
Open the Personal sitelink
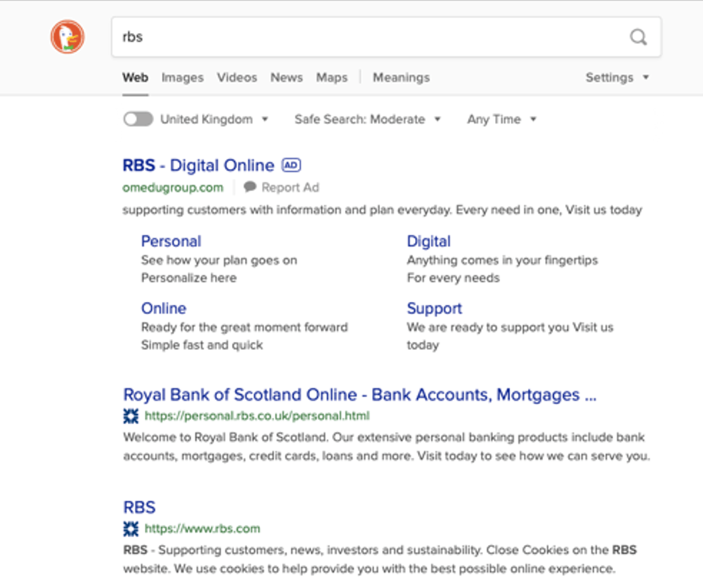pos(171,241)
